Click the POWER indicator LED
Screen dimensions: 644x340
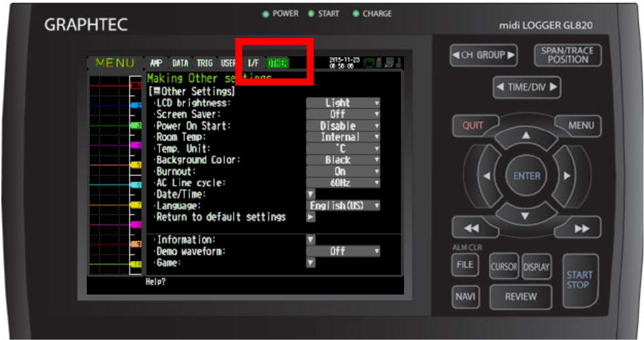[266, 14]
